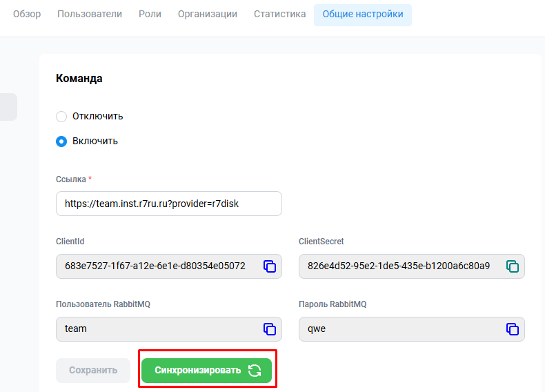Select the Отключить radio button

(x=61, y=116)
